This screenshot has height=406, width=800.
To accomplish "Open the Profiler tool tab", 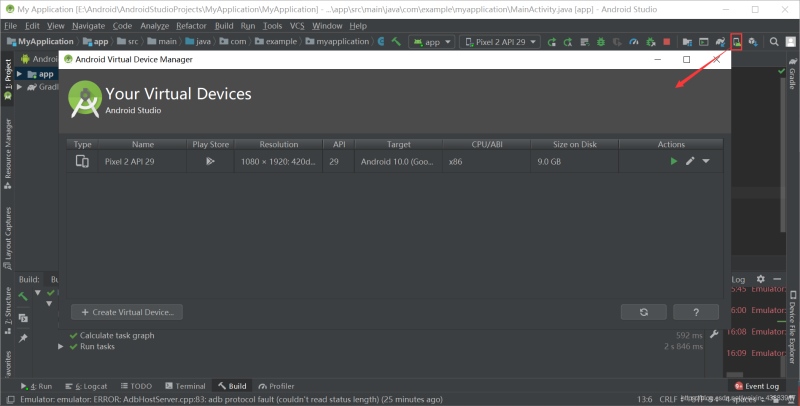I will tap(277, 386).
